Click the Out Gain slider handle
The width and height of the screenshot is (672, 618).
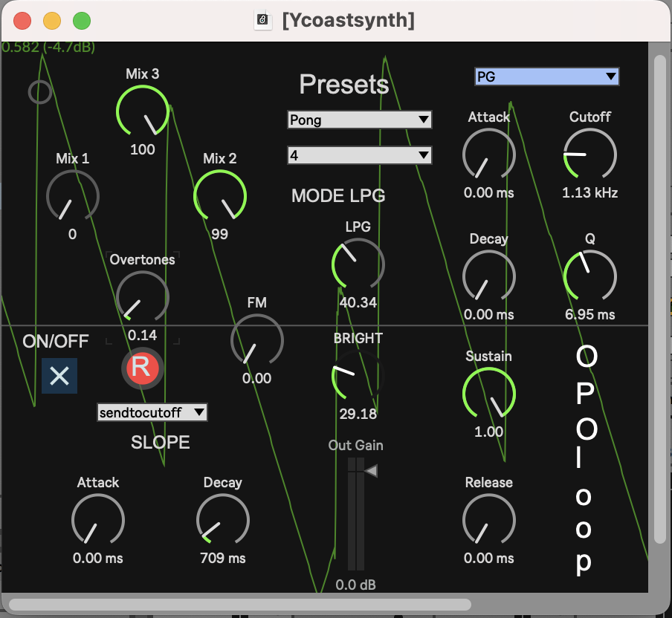(x=370, y=470)
